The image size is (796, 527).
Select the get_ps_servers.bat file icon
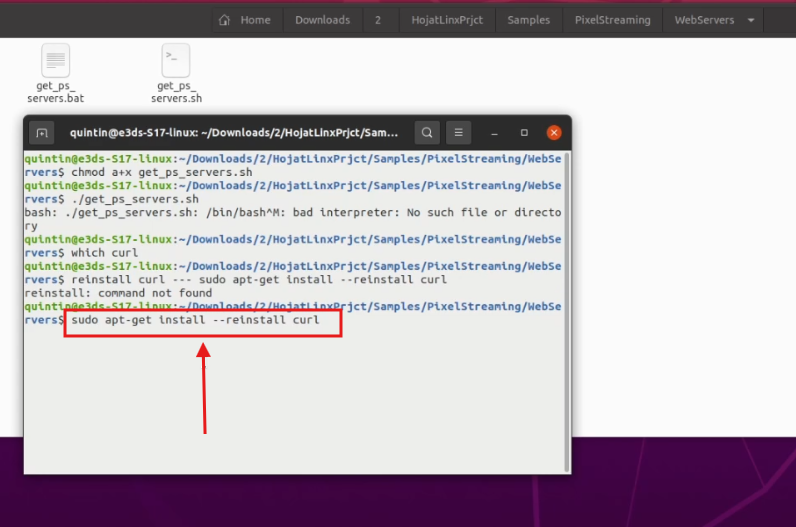tap(56, 61)
